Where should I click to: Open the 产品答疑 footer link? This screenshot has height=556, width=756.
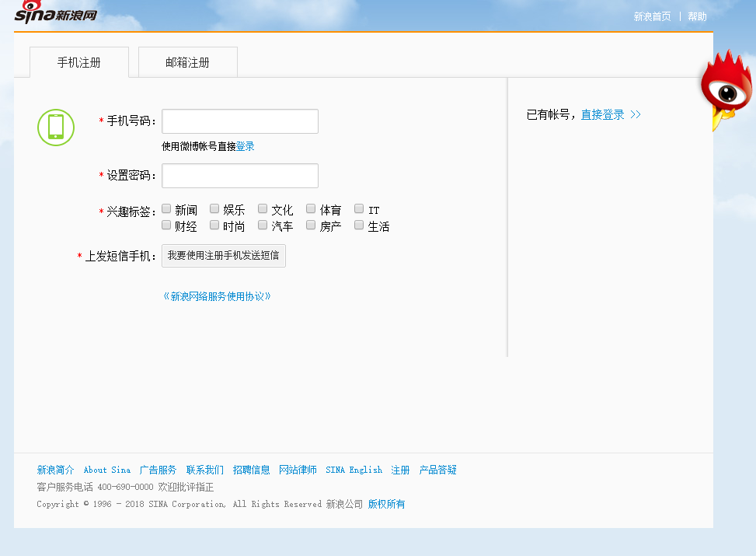pos(437,470)
